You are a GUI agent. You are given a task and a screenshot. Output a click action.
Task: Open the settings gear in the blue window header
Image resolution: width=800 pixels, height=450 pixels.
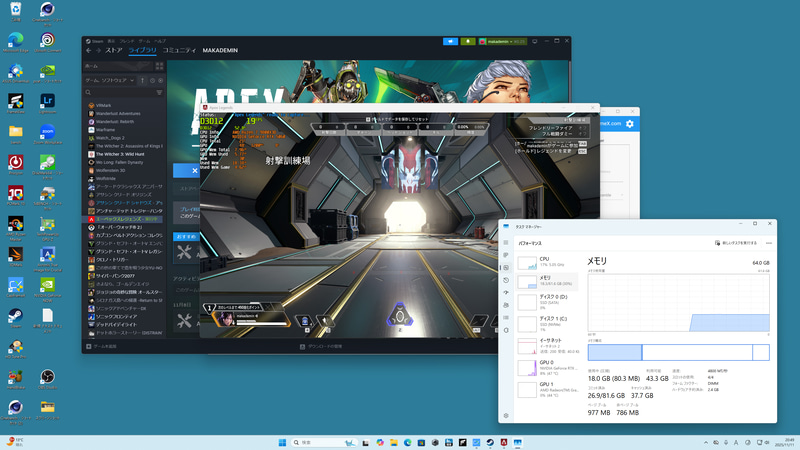[630, 124]
